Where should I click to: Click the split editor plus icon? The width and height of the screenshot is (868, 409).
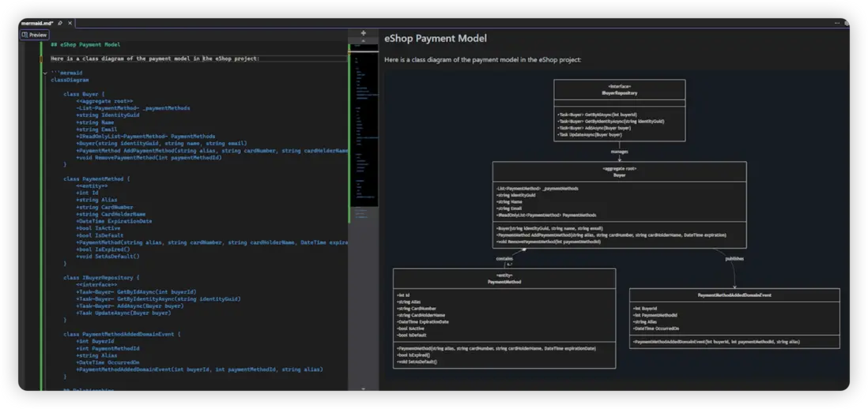(363, 33)
